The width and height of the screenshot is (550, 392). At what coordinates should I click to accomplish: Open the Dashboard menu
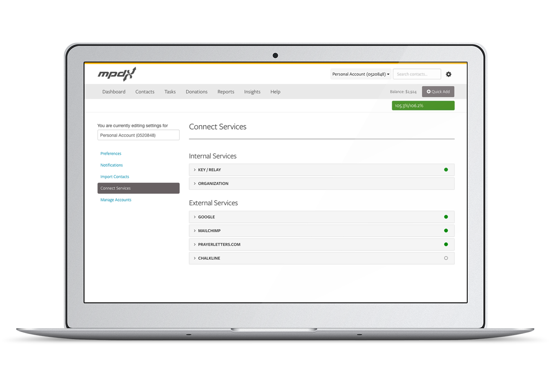pos(114,92)
